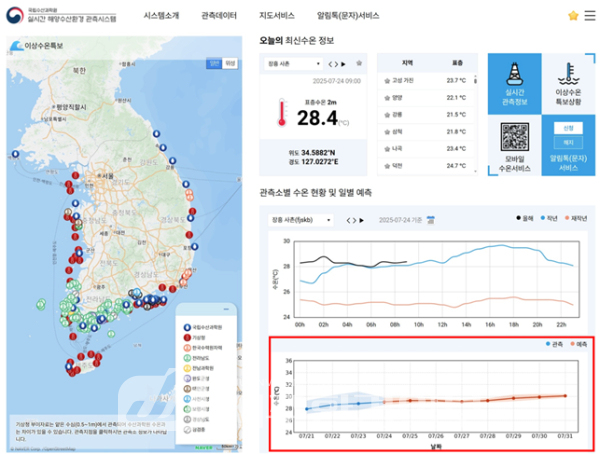Open the 실시간 관측정보 buoy tile
The height and width of the screenshot is (454, 600).
coord(515,84)
